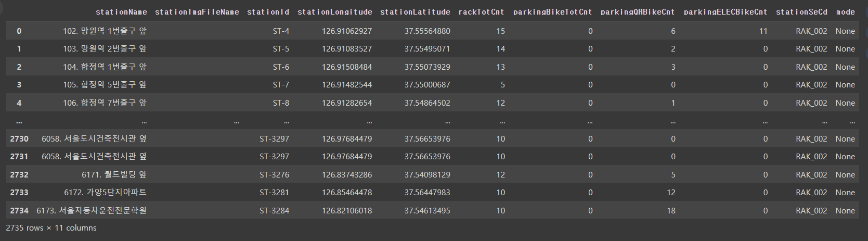
Task: Select the parkingELECBikeCnt column header
Action: [x=726, y=11]
